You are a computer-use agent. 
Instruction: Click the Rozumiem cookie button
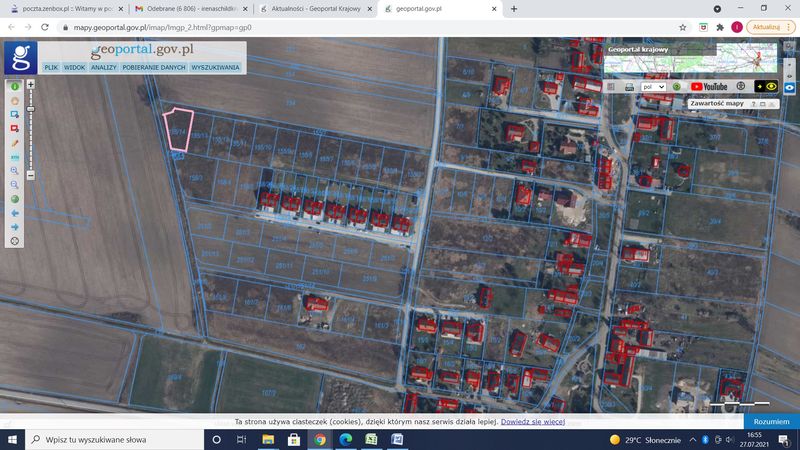(771, 422)
